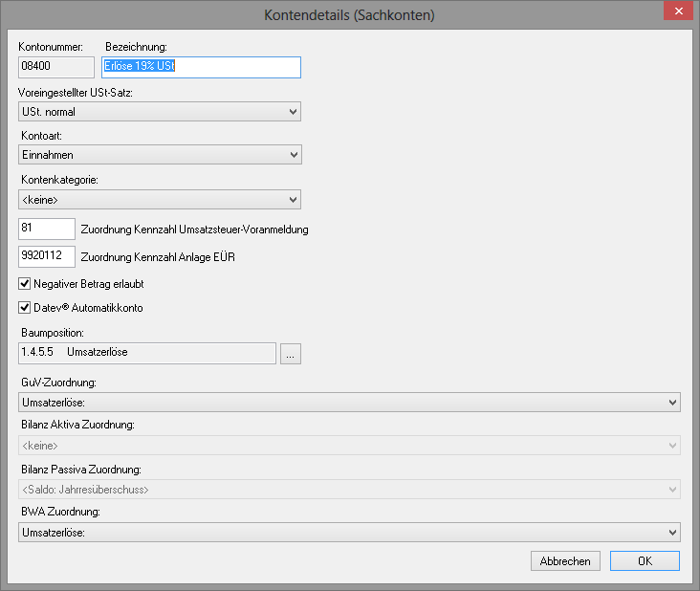This screenshot has height=591, width=700.
Task: Open Kontenkategorie dropdown showing keine
Action: pos(160,200)
